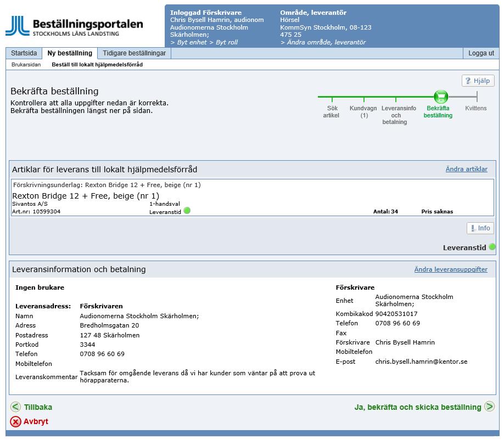Cancel the order with Avbryt
Viewport: 504px width, 440px height.
(x=36, y=421)
